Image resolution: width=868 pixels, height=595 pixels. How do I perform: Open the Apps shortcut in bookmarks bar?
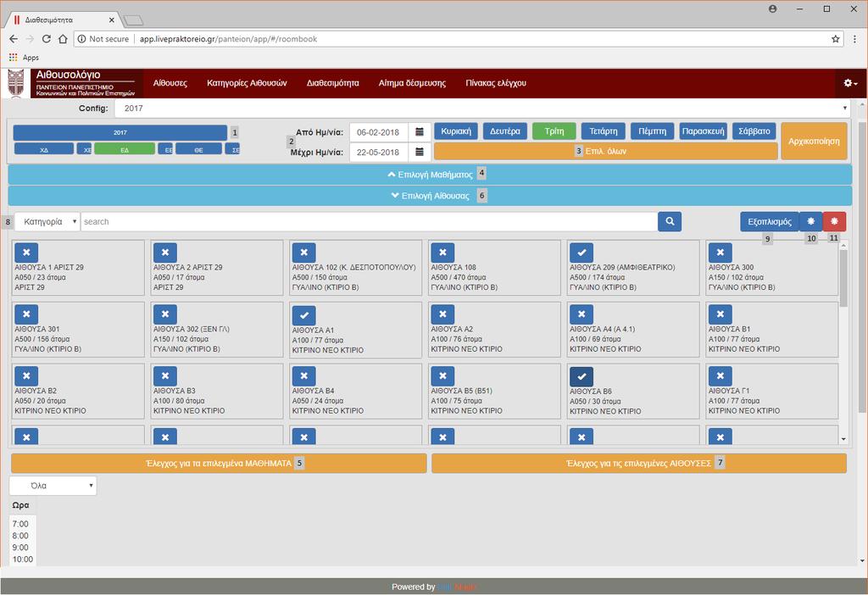click(x=24, y=57)
